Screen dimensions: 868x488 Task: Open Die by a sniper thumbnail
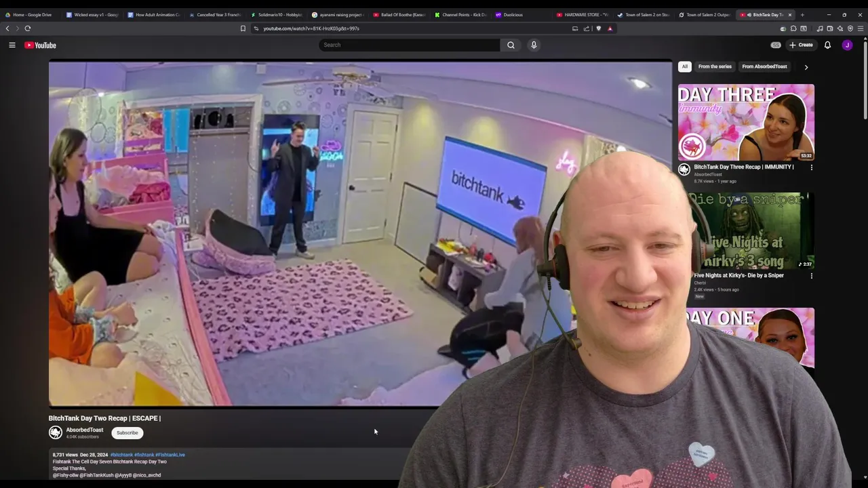[746, 230]
